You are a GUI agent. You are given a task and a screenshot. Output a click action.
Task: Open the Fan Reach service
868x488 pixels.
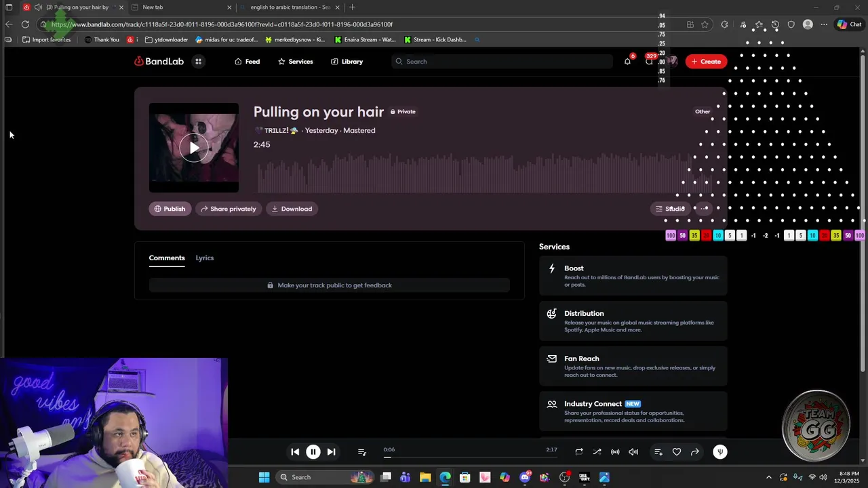pos(633,367)
